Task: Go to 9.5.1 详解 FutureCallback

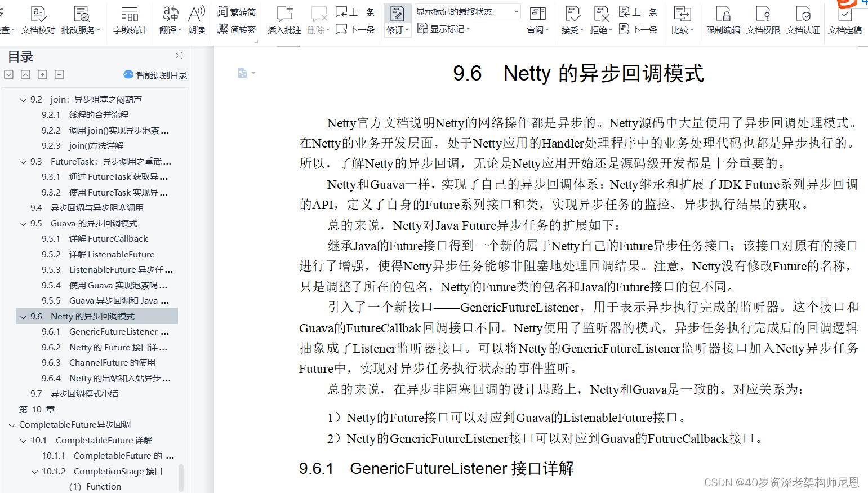Action: (95, 239)
